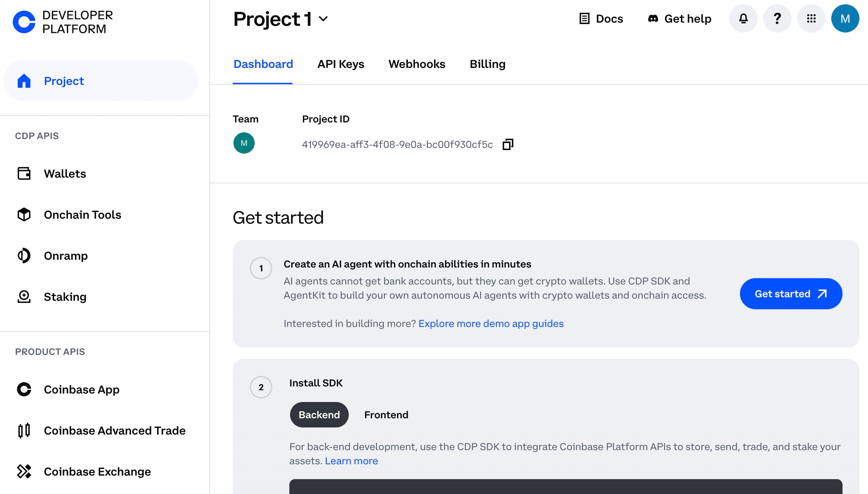Switch to the Billing tab

pos(487,64)
